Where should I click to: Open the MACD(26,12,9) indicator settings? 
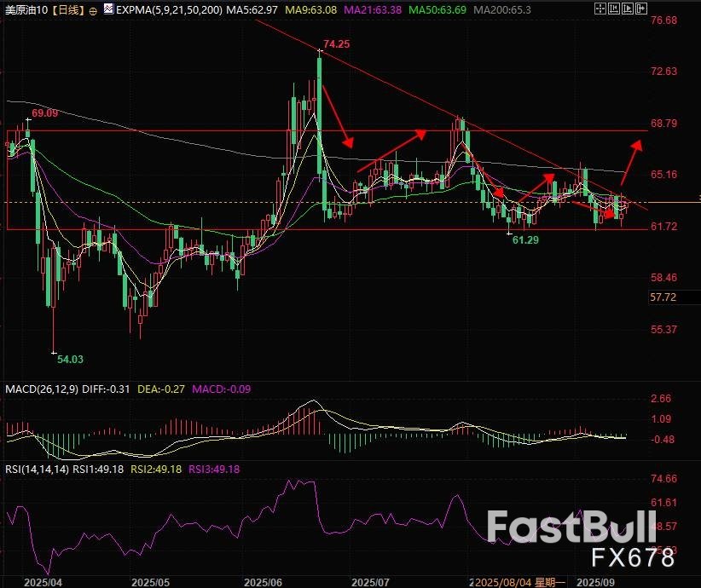[x=41, y=389]
